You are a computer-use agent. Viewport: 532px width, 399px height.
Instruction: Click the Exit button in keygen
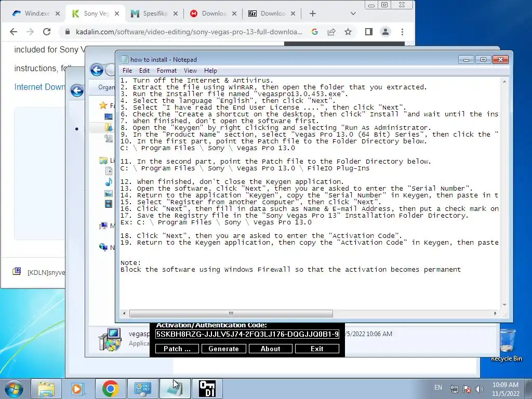[317, 349]
